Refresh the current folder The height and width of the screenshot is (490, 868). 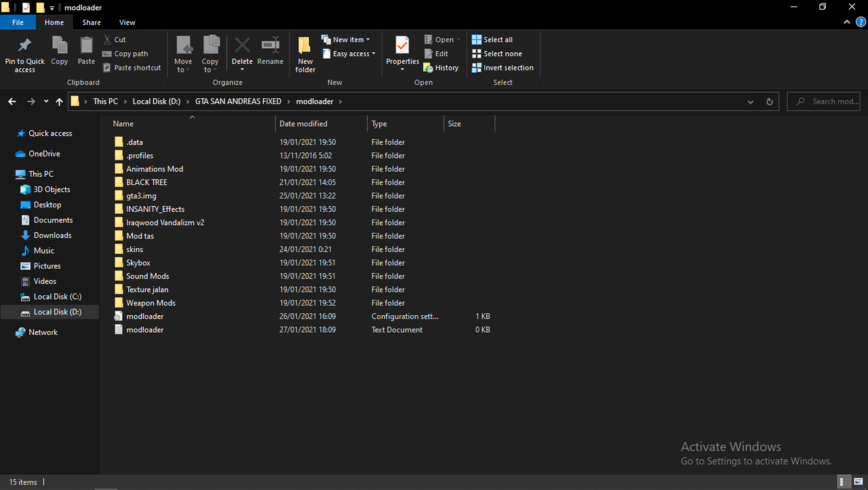pos(770,102)
